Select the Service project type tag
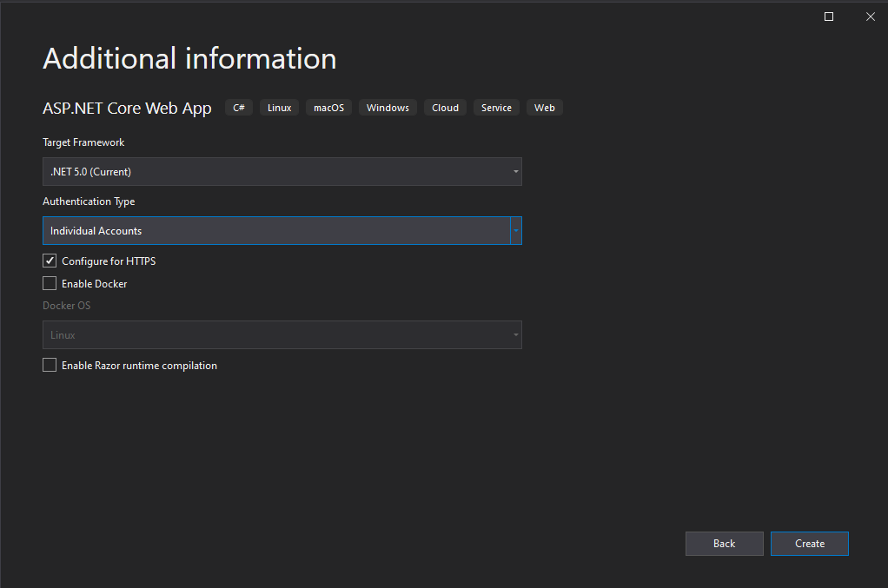The image size is (888, 588). point(496,108)
